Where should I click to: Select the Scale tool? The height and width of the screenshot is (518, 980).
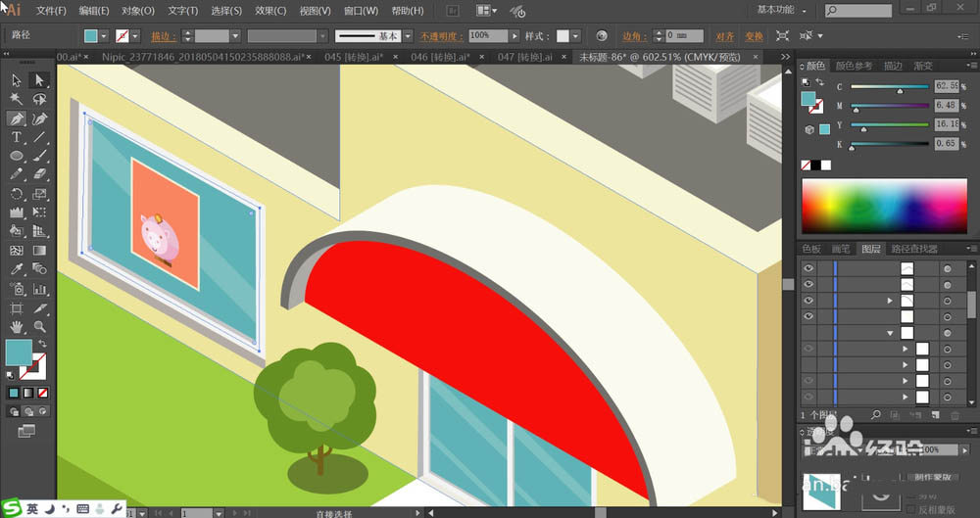click(x=39, y=194)
